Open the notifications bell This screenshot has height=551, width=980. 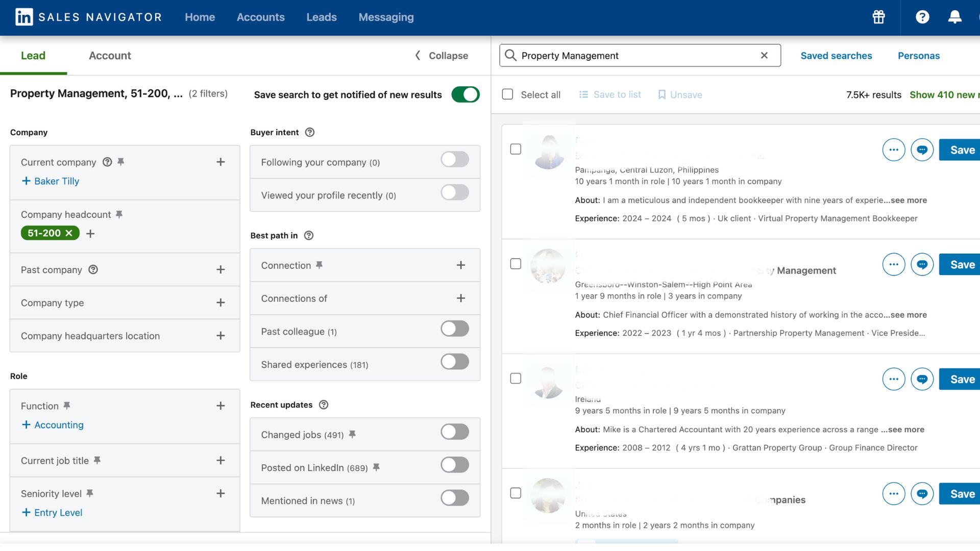(954, 17)
